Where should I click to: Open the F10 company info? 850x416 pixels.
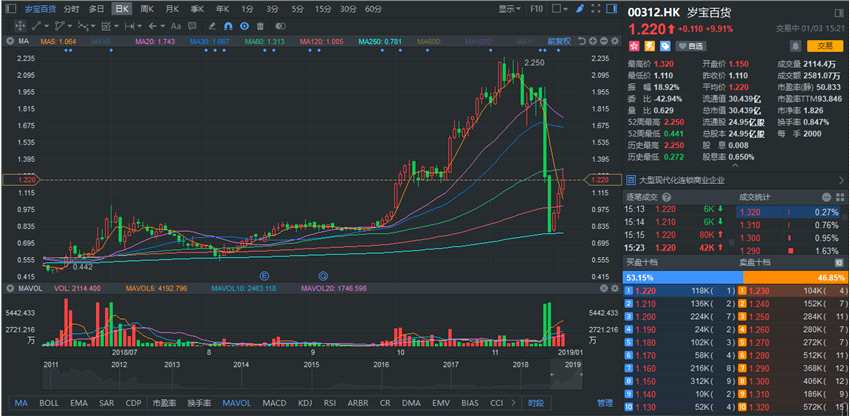pyautogui.click(x=537, y=9)
